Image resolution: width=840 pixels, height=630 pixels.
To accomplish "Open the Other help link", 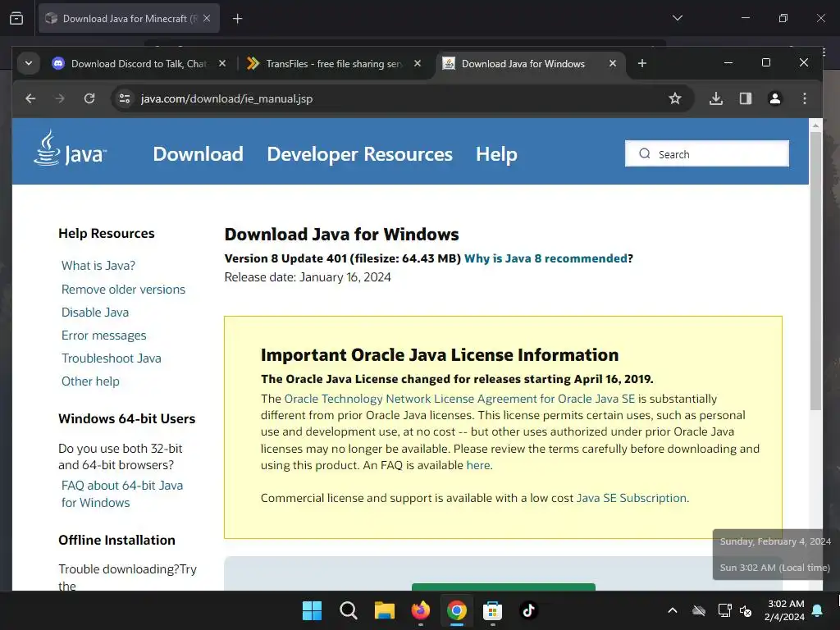I will click(90, 381).
